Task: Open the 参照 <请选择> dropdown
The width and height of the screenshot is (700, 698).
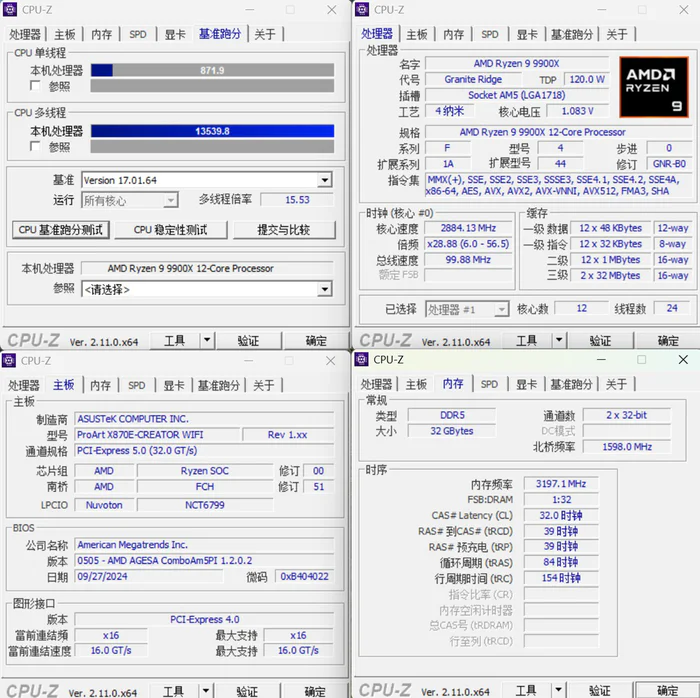Action: point(325,290)
